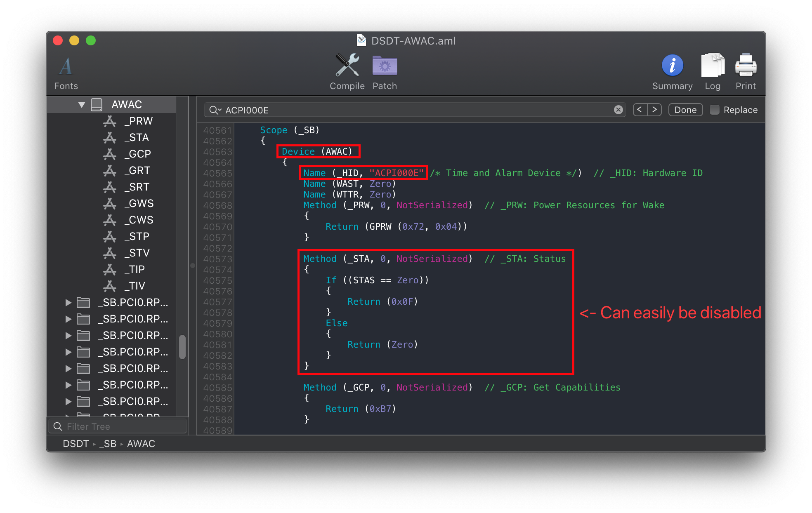Select the _PRW method icon
812x513 pixels.
pyautogui.click(x=109, y=120)
